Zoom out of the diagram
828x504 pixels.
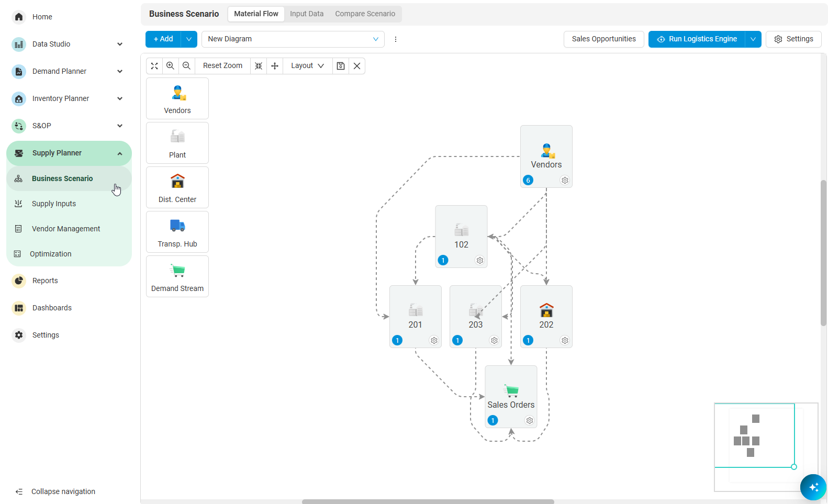tap(186, 66)
